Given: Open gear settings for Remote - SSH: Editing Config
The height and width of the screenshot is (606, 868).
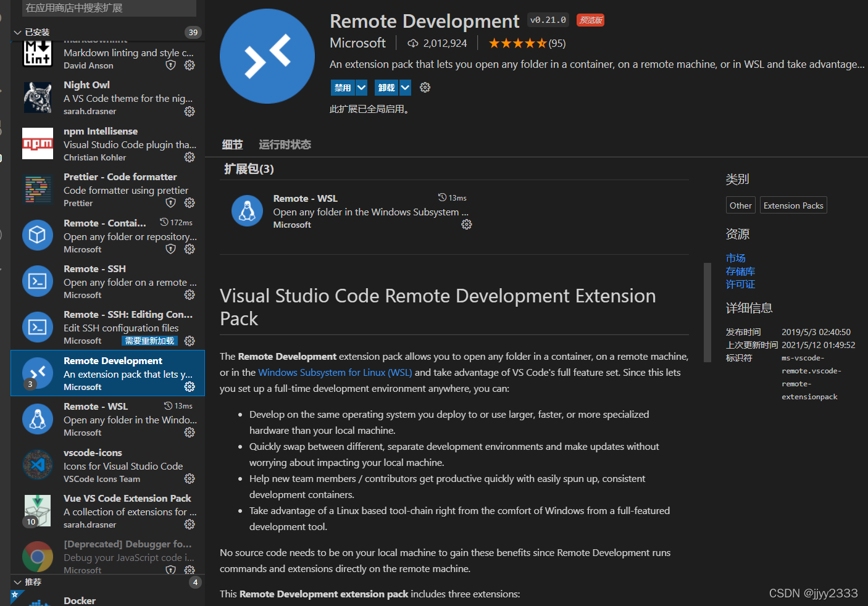Looking at the screenshot, I should point(190,341).
